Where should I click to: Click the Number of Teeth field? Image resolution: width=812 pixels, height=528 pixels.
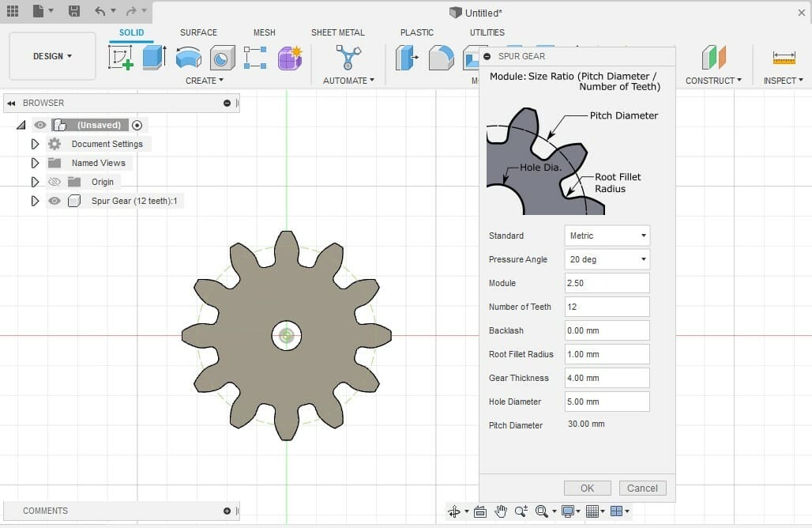607,307
